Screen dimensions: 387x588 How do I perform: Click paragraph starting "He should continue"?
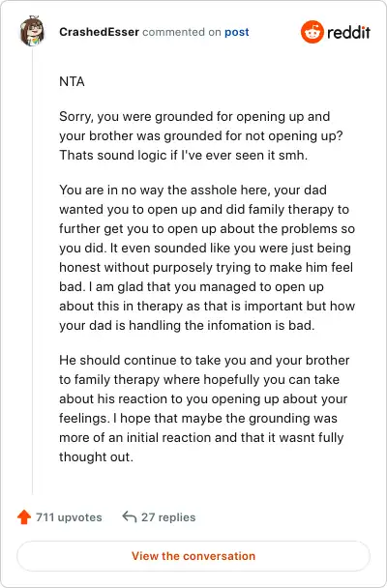click(x=204, y=408)
